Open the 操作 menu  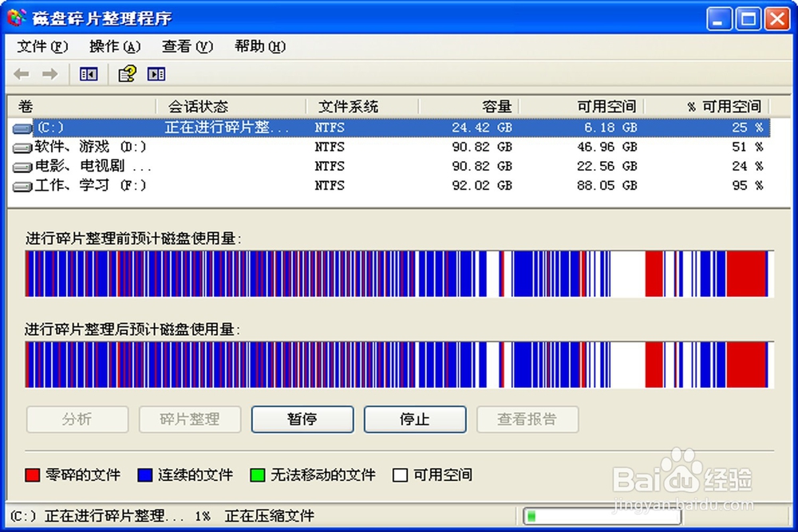click(x=114, y=46)
